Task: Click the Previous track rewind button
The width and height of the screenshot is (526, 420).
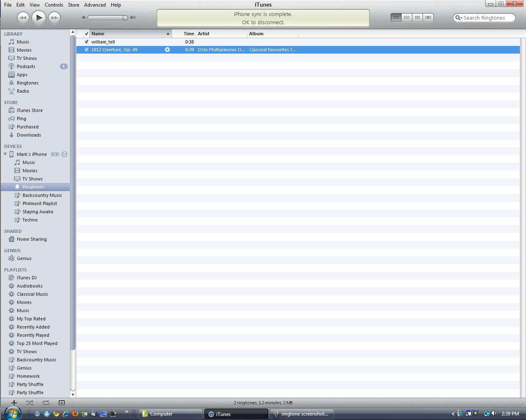Action: pos(23,18)
